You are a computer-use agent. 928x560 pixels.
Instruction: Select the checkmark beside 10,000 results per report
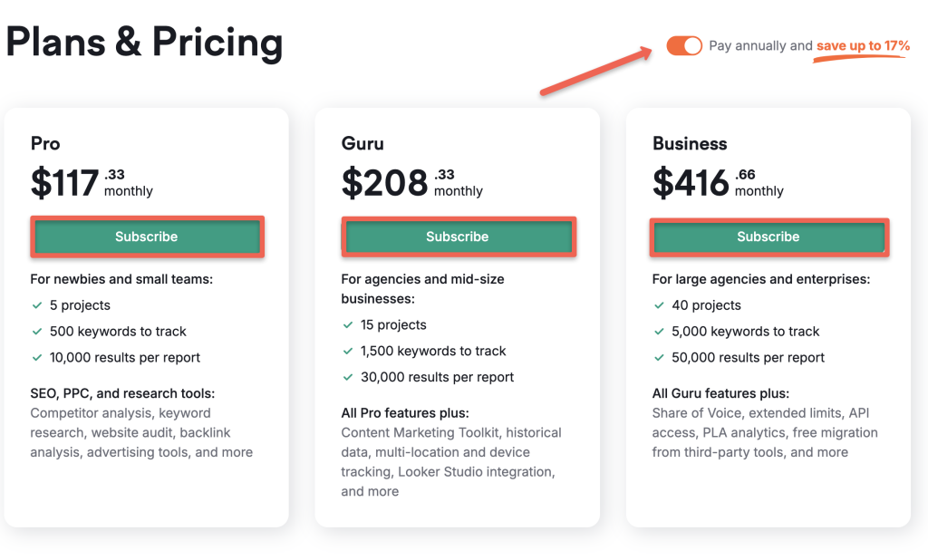pyautogui.click(x=38, y=357)
